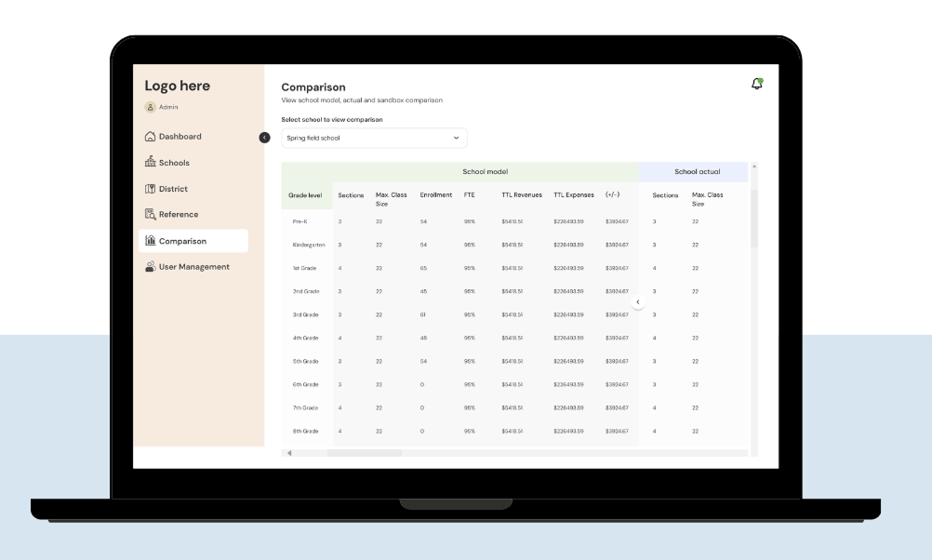This screenshot has height=560, width=932.
Task: Go to the User Management page
Action: point(193,267)
